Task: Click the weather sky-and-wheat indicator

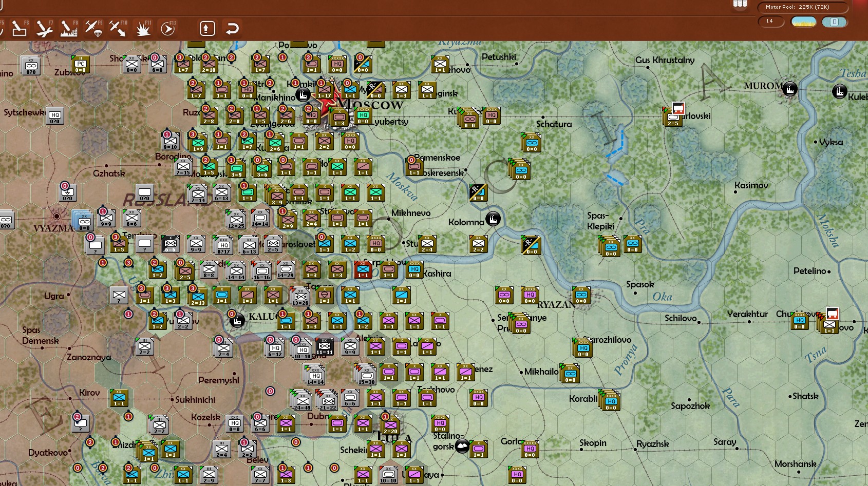Action: (x=803, y=22)
